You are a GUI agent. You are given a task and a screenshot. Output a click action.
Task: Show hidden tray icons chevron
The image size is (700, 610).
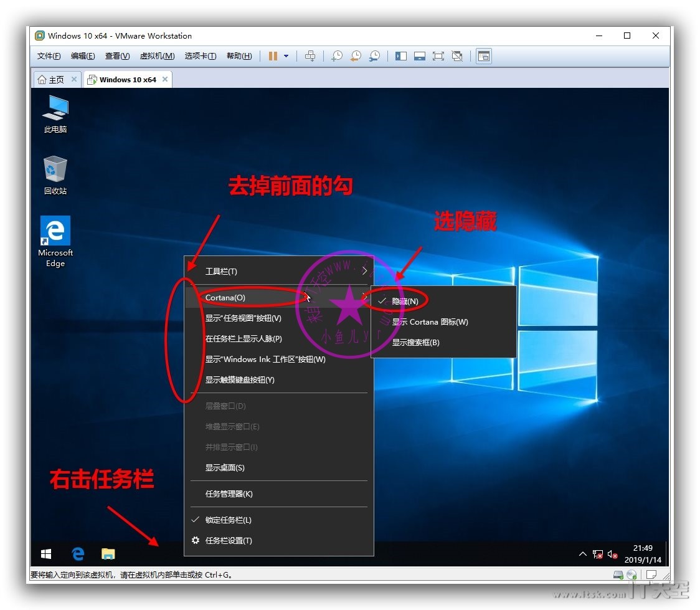coord(582,554)
